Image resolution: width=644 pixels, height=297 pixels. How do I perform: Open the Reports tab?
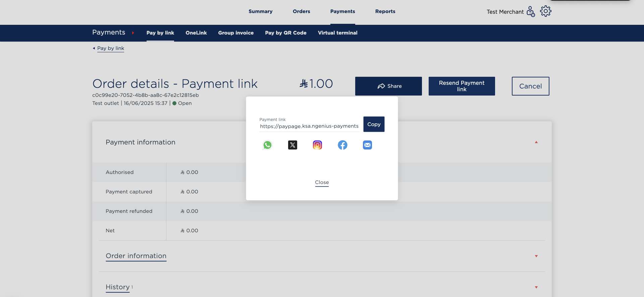tap(385, 11)
